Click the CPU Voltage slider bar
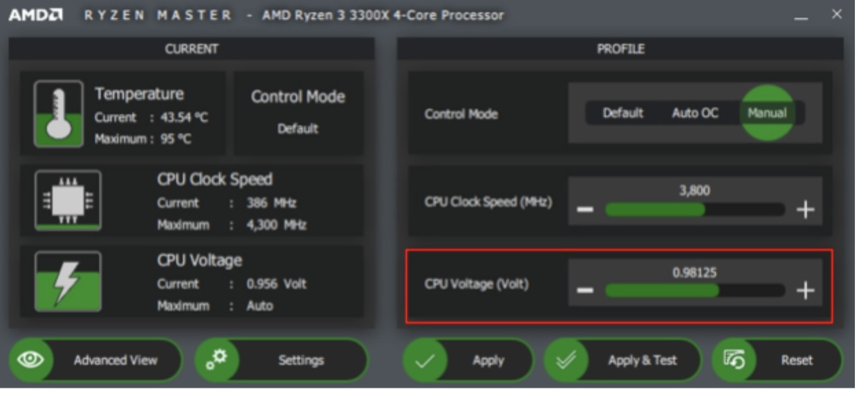868x396 pixels. point(694,291)
